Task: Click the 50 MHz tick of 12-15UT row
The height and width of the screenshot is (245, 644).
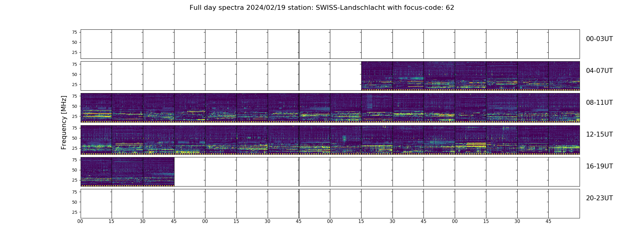Action: (75, 138)
